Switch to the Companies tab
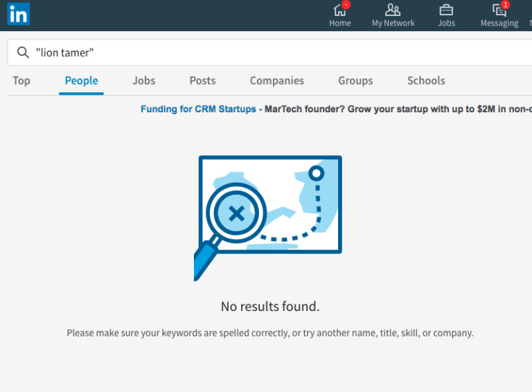This screenshot has width=532, height=392. (277, 81)
